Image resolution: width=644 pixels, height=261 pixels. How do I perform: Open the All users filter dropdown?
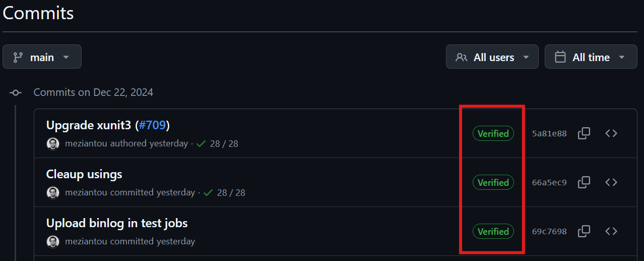492,57
